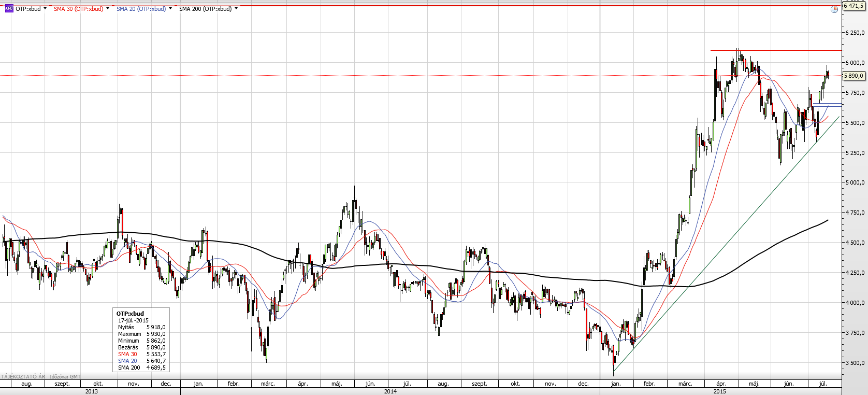Click the Maximum 5 930,0 row in data box
Viewport: 868px width, 395px height.
(x=141, y=334)
